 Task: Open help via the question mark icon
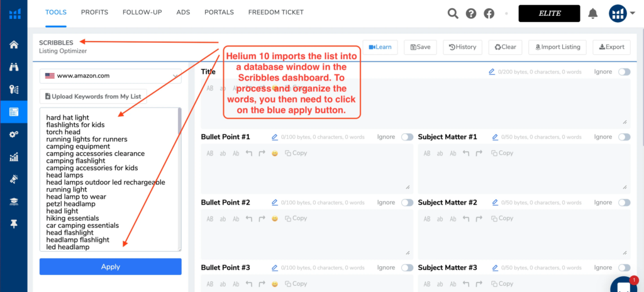(470, 14)
